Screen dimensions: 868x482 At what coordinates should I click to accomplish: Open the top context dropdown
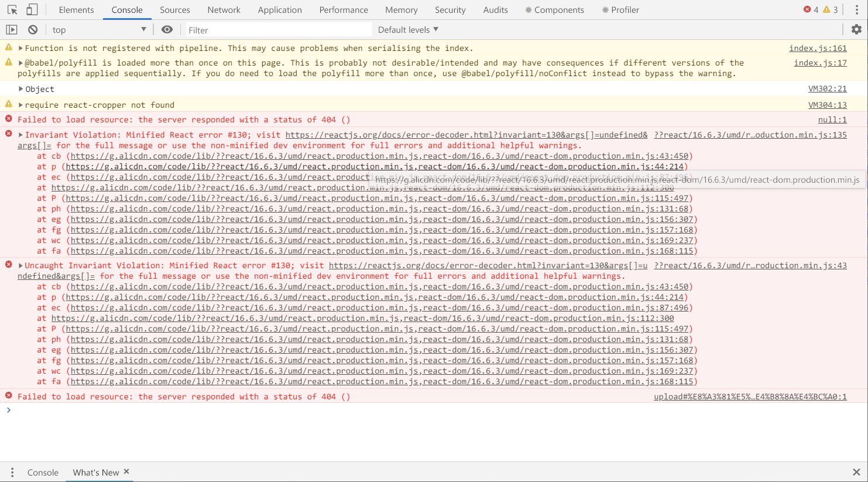(x=99, y=30)
